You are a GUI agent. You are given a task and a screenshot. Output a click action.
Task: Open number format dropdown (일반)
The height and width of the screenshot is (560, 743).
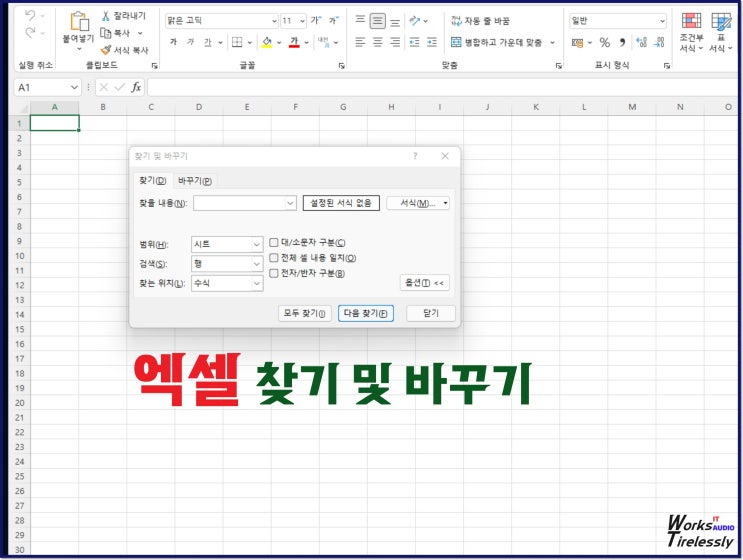point(662,21)
